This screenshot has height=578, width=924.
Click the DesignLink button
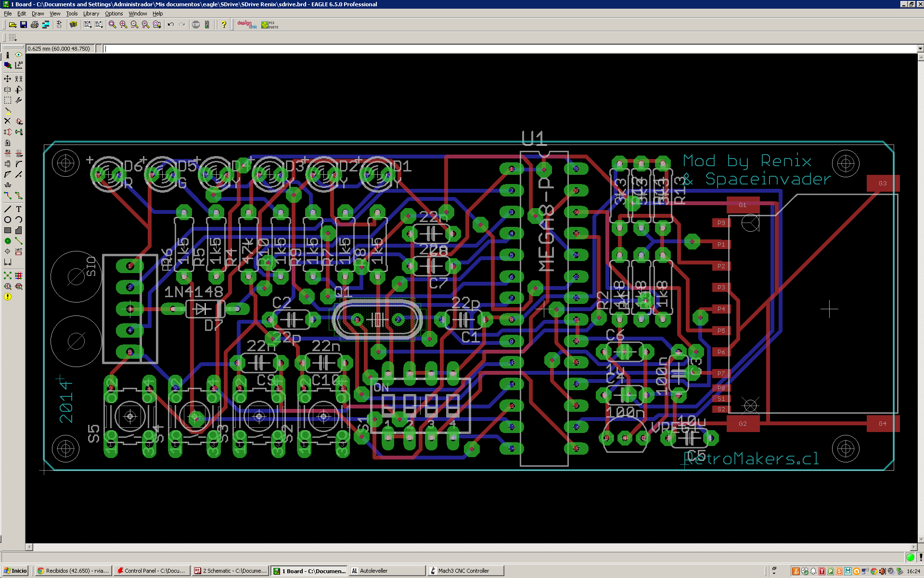click(247, 25)
